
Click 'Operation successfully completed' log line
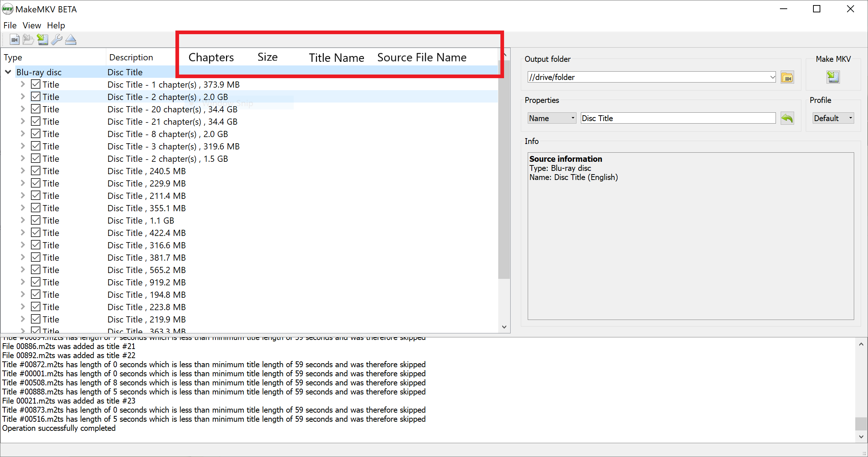click(x=59, y=428)
